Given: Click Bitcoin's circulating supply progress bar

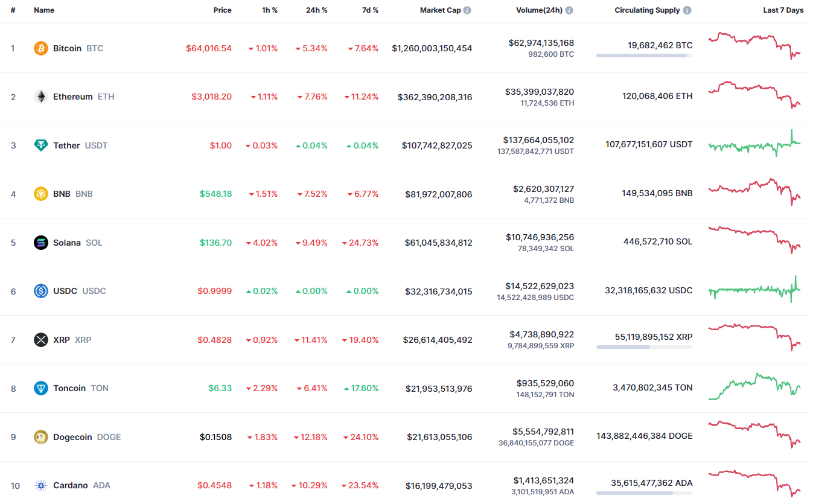Looking at the screenshot, I should (644, 56).
